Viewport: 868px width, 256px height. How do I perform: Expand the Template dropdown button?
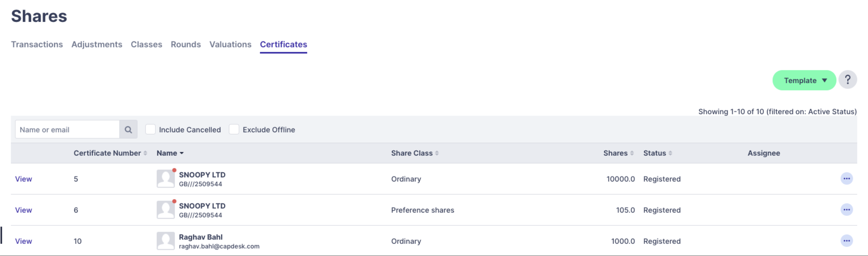804,80
